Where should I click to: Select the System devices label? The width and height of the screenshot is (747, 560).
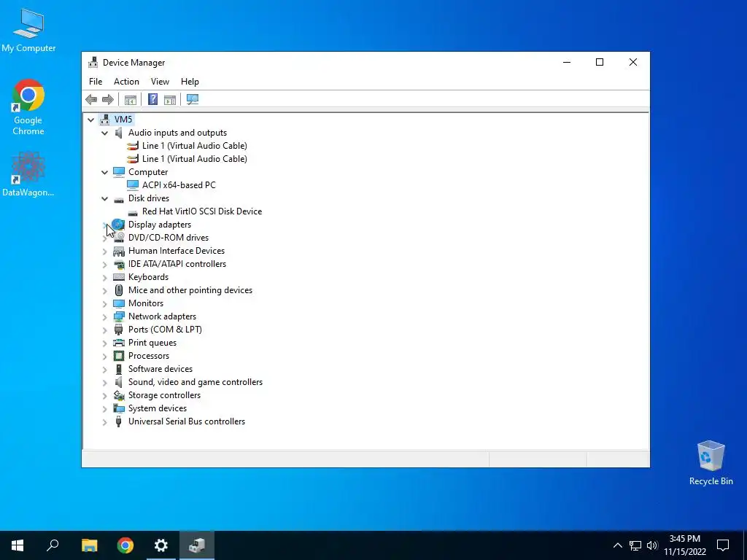pyautogui.click(x=158, y=408)
